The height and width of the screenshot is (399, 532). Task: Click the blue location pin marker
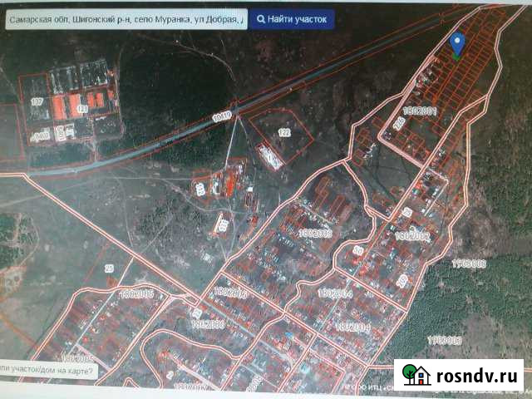click(457, 44)
